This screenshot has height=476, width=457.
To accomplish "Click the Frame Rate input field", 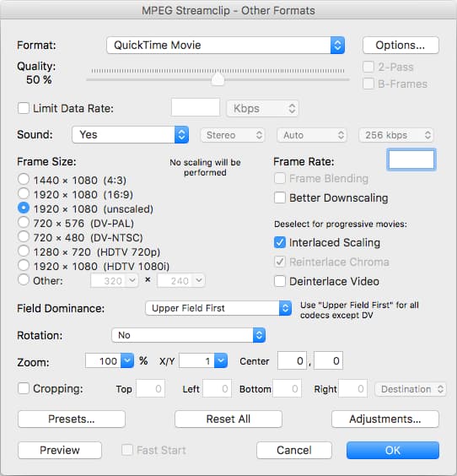I will tap(411, 160).
